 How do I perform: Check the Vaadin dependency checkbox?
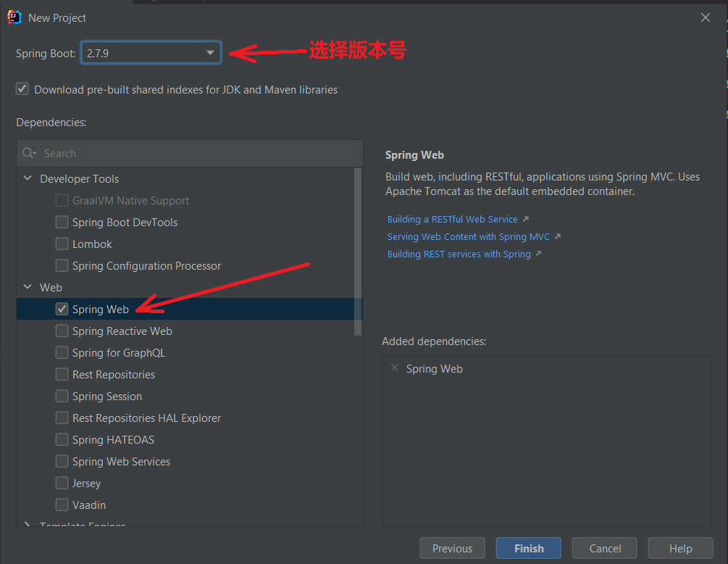[62, 505]
